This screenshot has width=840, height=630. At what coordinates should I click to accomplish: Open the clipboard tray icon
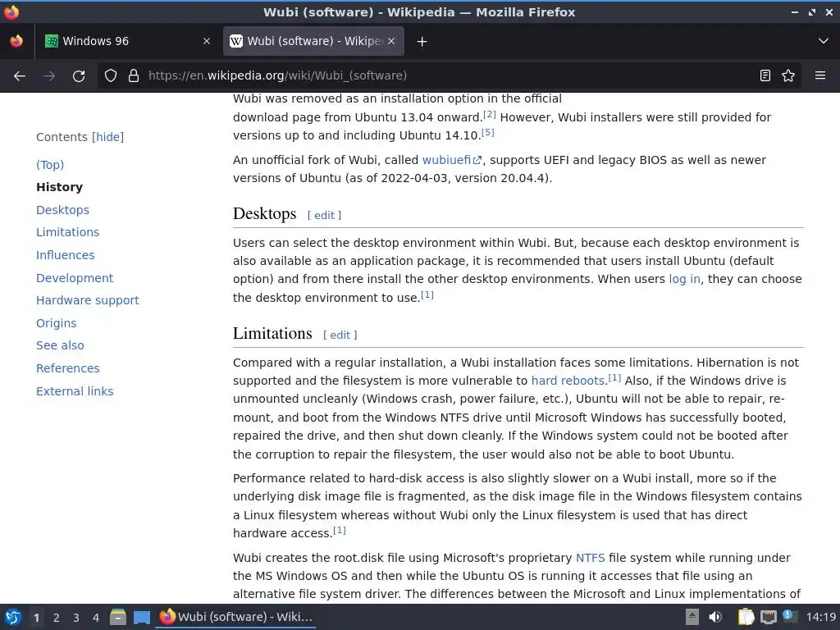[746, 617]
